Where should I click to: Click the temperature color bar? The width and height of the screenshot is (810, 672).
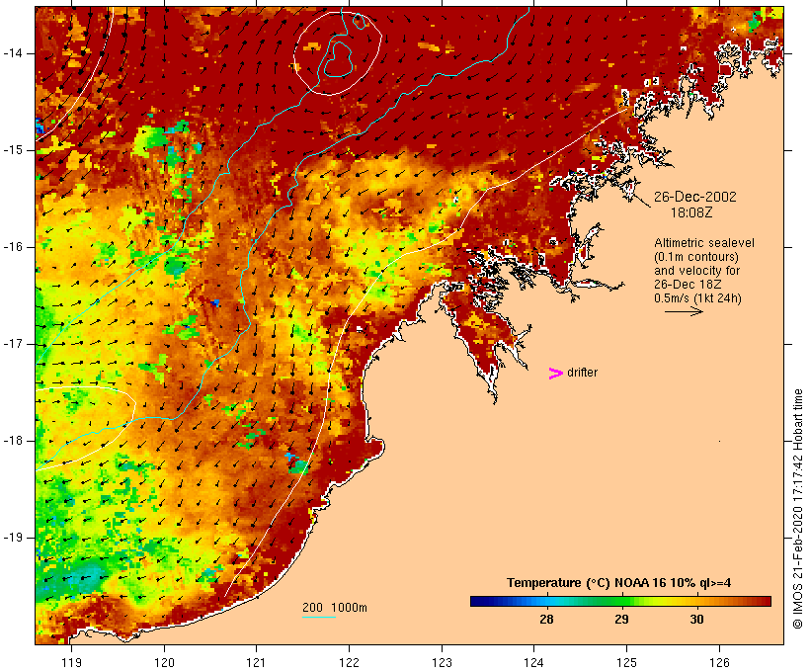coord(620,601)
